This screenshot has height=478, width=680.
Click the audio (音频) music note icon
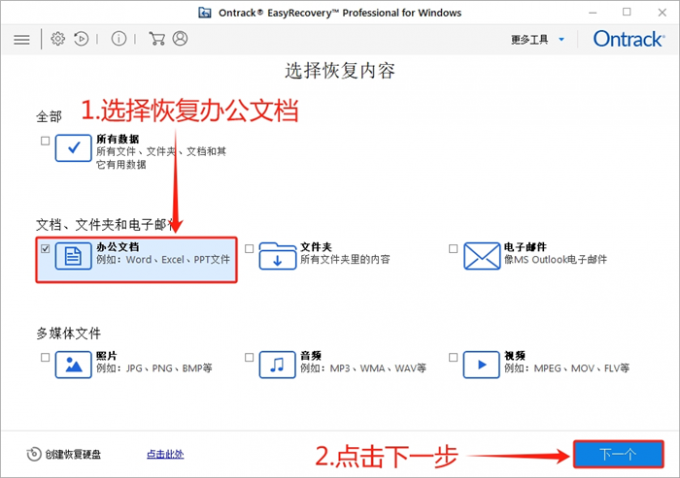point(278,364)
